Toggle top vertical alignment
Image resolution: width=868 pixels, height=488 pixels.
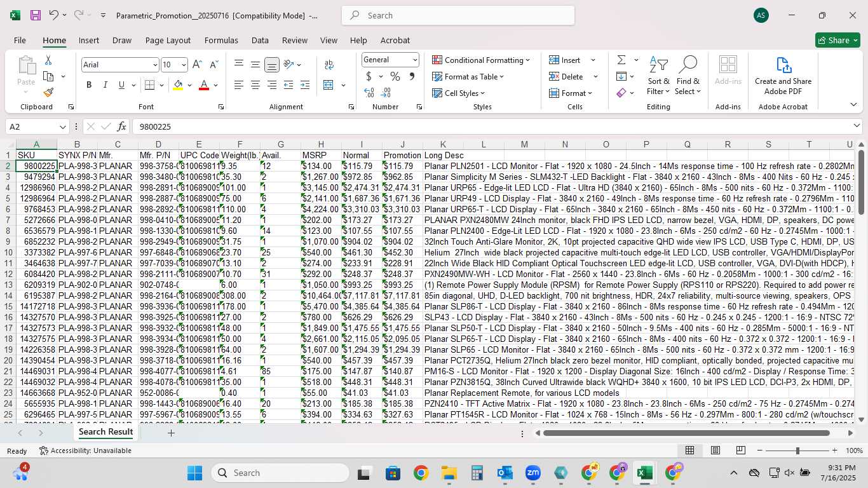tap(238, 65)
